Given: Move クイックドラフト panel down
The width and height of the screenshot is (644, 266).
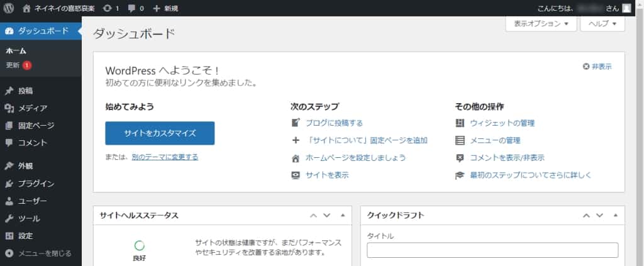Looking at the screenshot, I should (599, 216).
